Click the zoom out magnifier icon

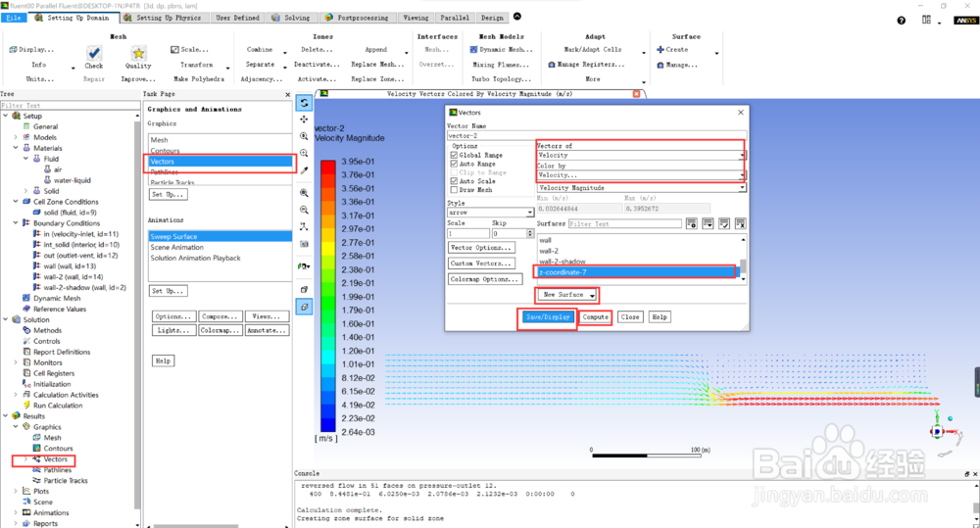tap(304, 210)
